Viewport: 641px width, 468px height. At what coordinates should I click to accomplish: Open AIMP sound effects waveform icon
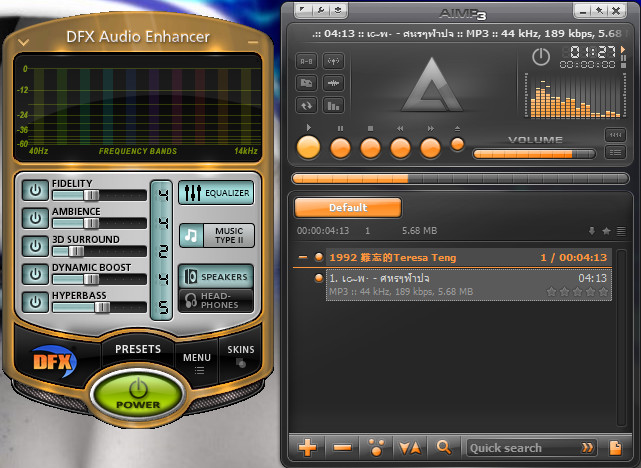(333, 83)
